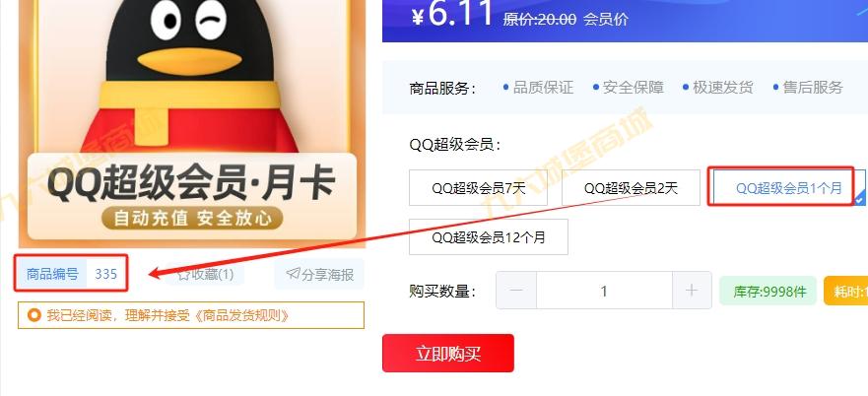Screen dimensions: 868x396
Task: Click the QQ penguin product image
Action: pos(191,123)
